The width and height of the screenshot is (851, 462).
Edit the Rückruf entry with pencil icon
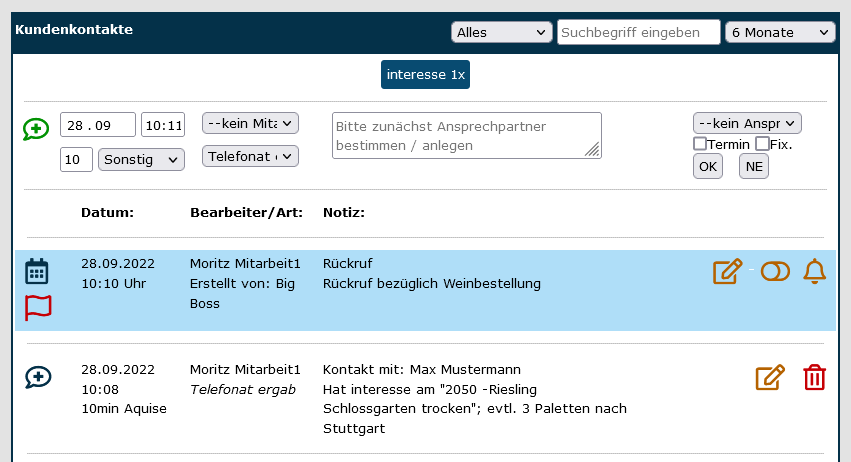[727, 271]
